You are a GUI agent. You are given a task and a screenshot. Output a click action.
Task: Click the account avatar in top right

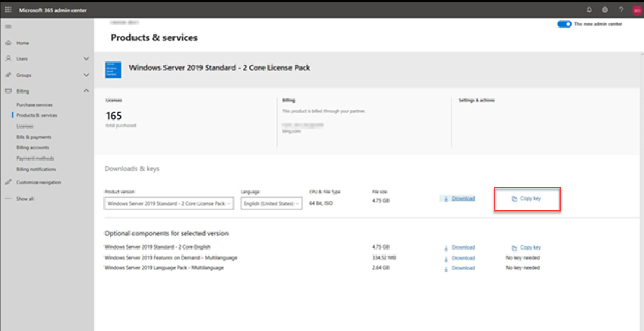click(637, 9)
